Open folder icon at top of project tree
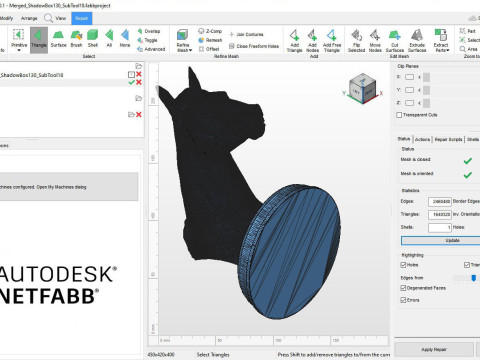The height and width of the screenshot is (360, 480). [139, 66]
